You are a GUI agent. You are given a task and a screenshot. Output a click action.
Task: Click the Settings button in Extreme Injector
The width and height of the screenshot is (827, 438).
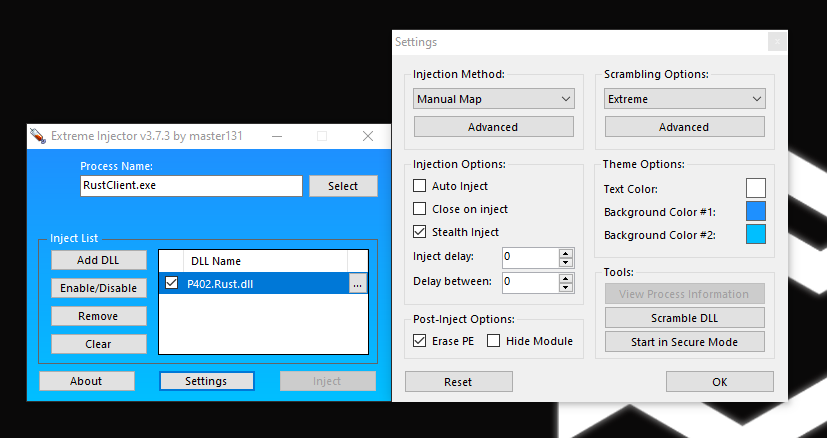pos(207,381)
